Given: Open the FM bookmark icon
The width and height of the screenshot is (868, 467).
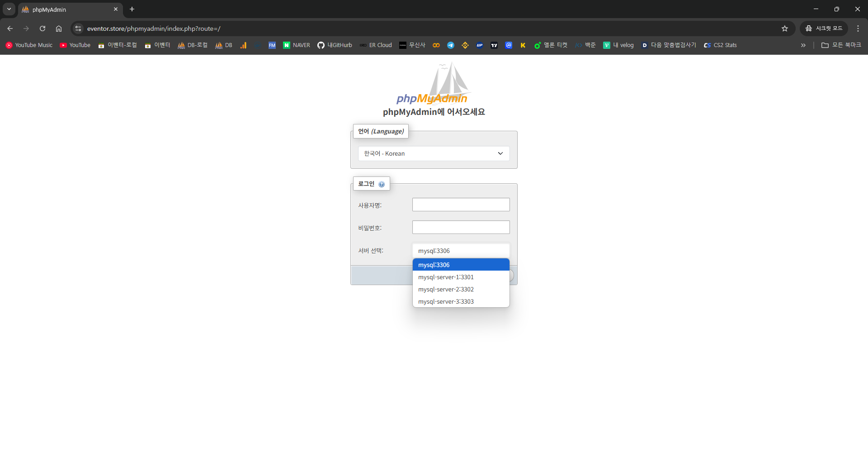Looking at the screenshot, I should [x=272, y=45].
